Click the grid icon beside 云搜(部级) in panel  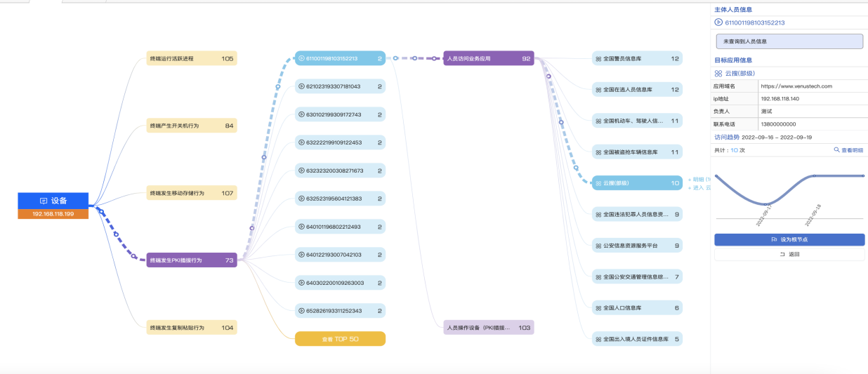(718, 73)
